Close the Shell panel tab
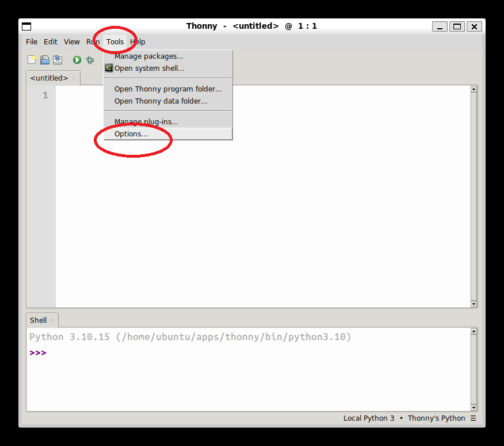 pos(52,320)
